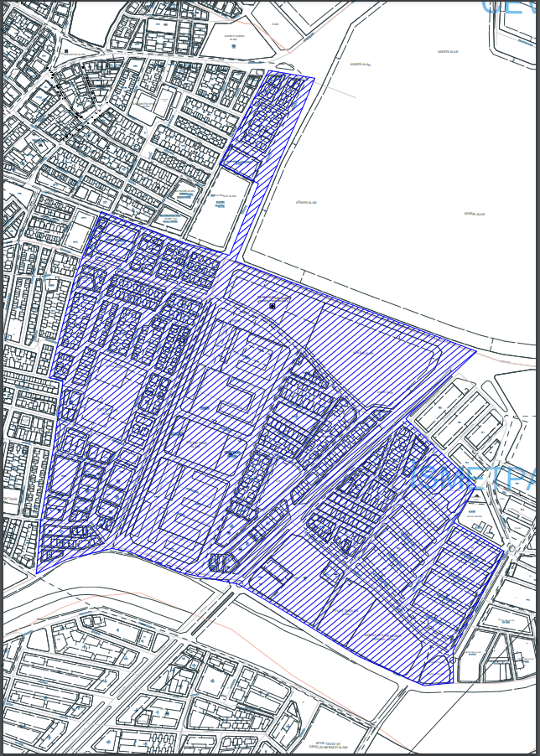Click the ASKERİ ALAN label nearest the hatched strip

click(x=308, y=202)
